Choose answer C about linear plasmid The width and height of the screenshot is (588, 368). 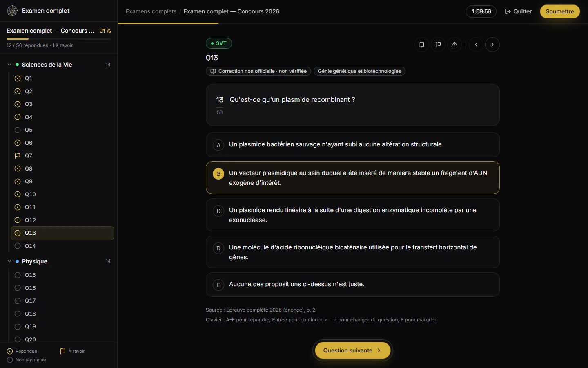pyautogui.click(x=352, y=215)
